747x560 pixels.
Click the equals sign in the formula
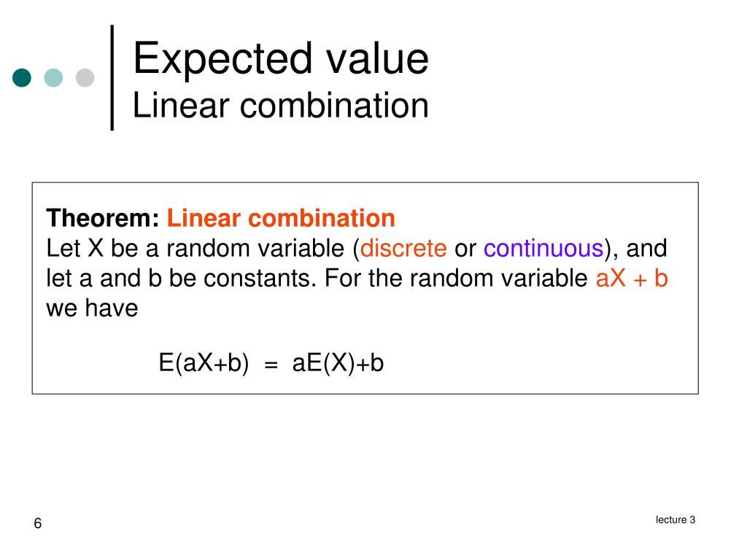[x=271, y=364]
